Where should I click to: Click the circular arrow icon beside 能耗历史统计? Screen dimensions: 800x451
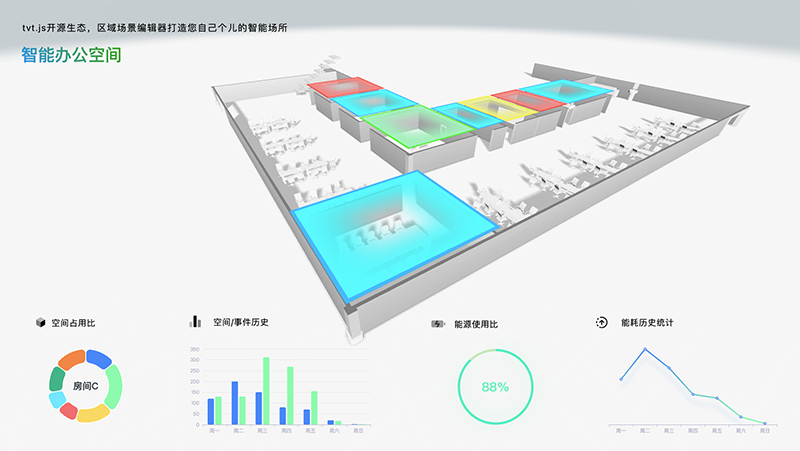click(x=602, y=322)
